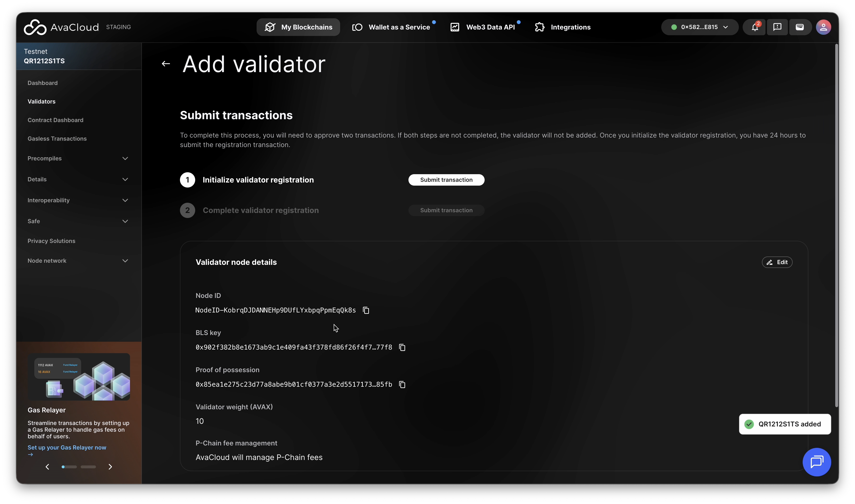Submit the Initialize validator registration transaction
855x504 pixels.
(446, 180)
